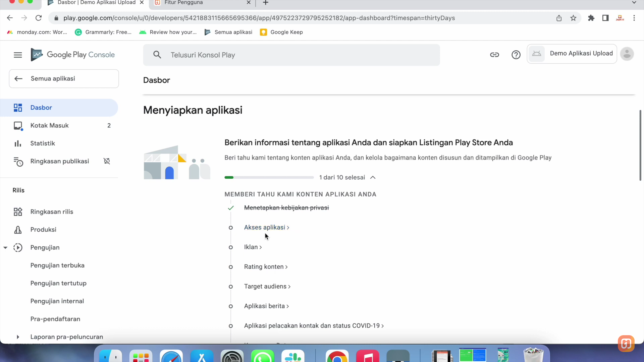This screenshot has height=362, width=644.
Task: Open the hamburger navigation menu
Action: (x=18, y=55)
